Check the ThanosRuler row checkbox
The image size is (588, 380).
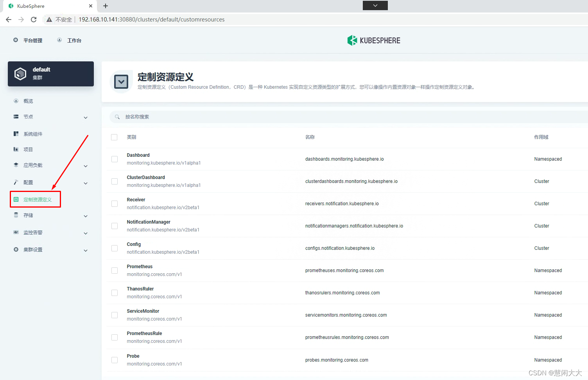[x=115, y=293]
